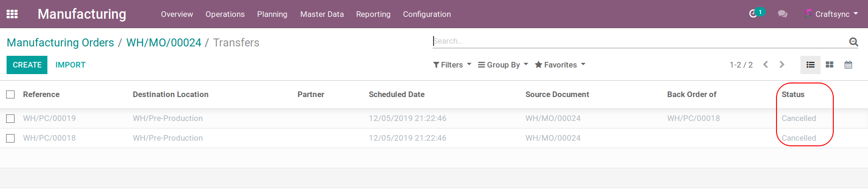Viewport: 868px width, 196px height.
Task: Toggle the select-all checkbox in header
Action: (10, 95)
